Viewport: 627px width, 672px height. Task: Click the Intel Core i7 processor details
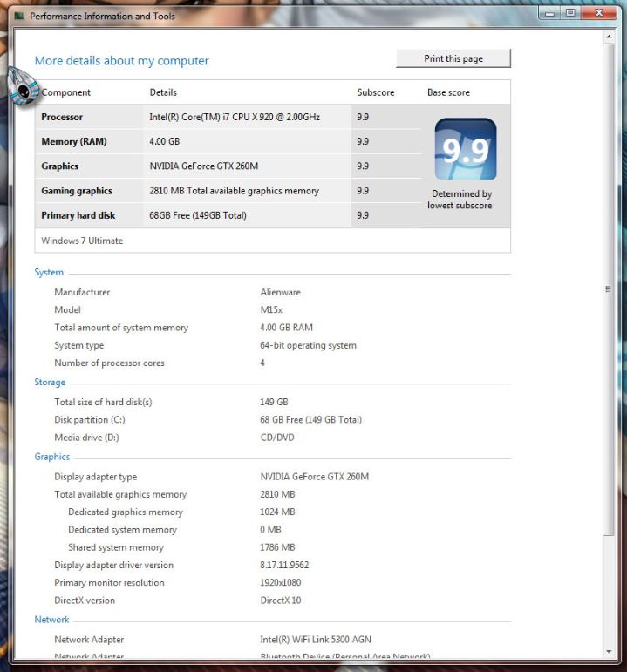(235, 117)
